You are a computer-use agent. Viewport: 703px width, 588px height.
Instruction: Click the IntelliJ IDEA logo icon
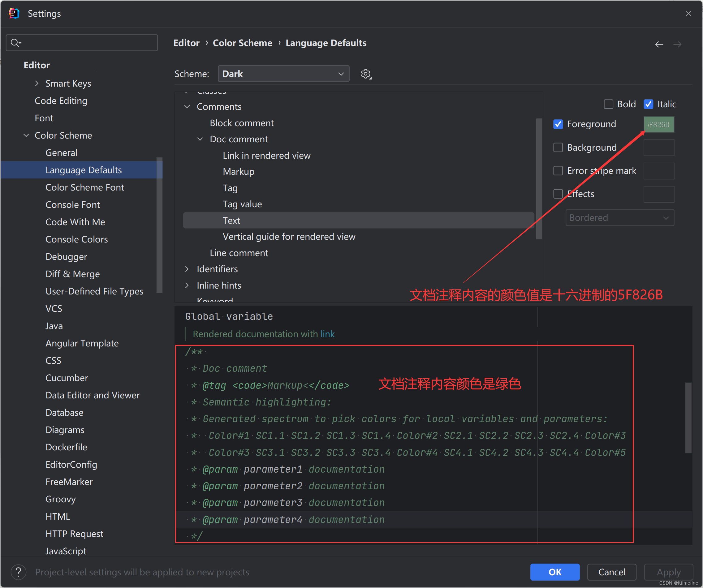tap(14, 13)
